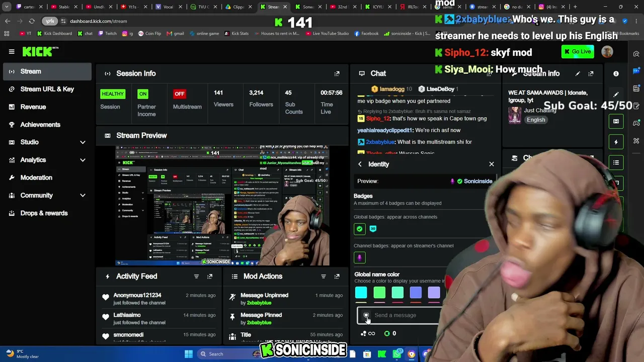Click Sipho_12 username in chat

point(378,119)
